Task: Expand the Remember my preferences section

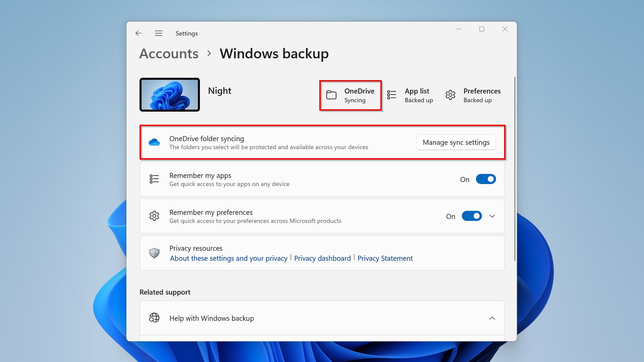Action: click(x=492, y=216)
